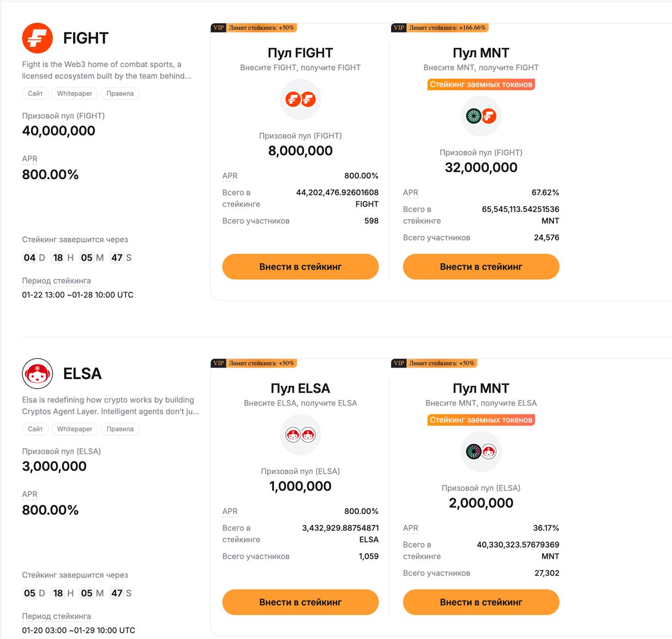
Task: Click Внести в стейкинг in Пул FIGHT
Action: coord(300,267)
